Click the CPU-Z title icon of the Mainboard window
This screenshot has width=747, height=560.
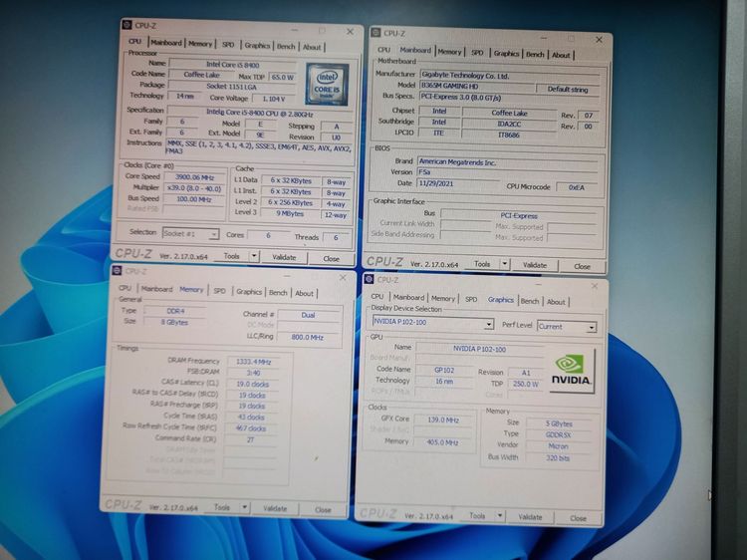375,33
